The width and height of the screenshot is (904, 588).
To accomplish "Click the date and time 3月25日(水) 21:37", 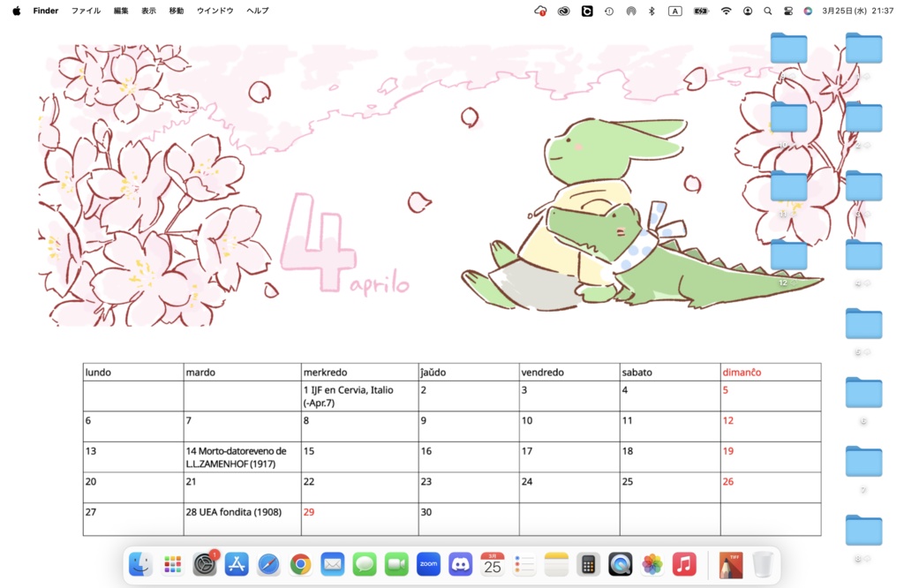I will point(858,11).
